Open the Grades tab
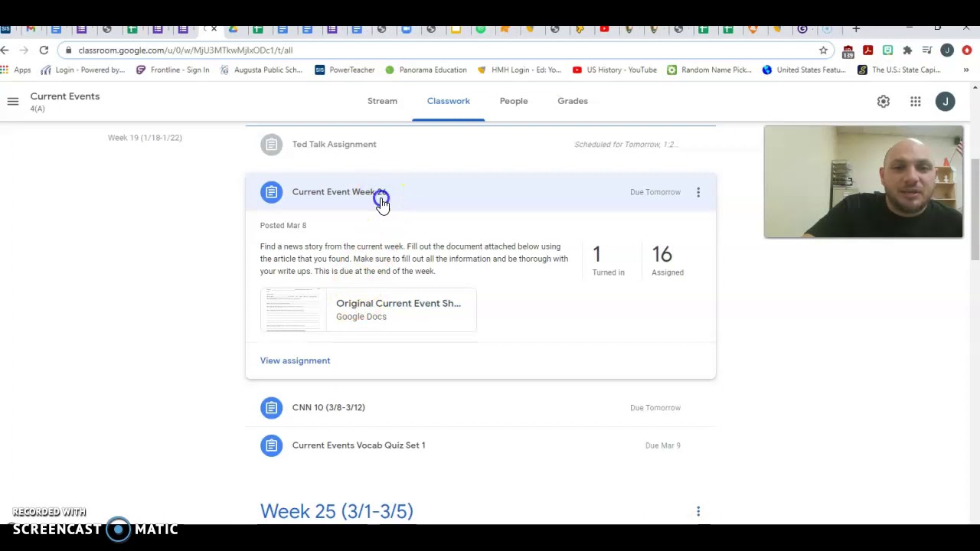 click(573, 101)
